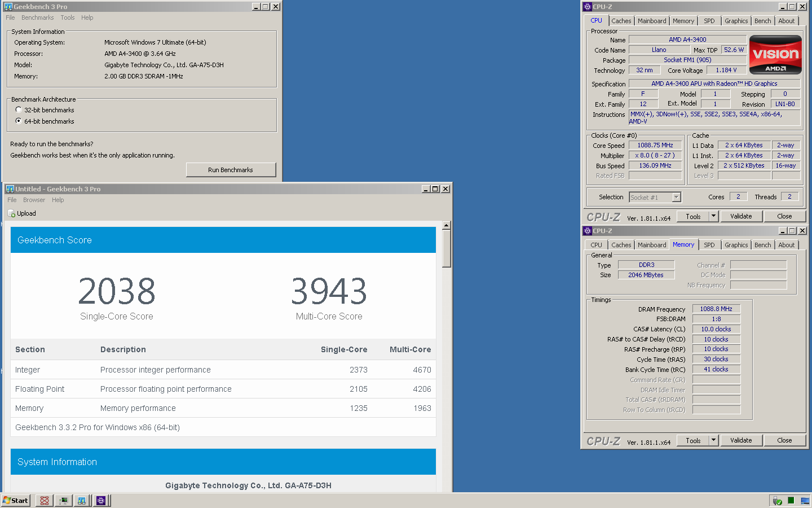Click the Upload icon in Geekbench results
Screen dimensions: 812x508
click(11, 213)
